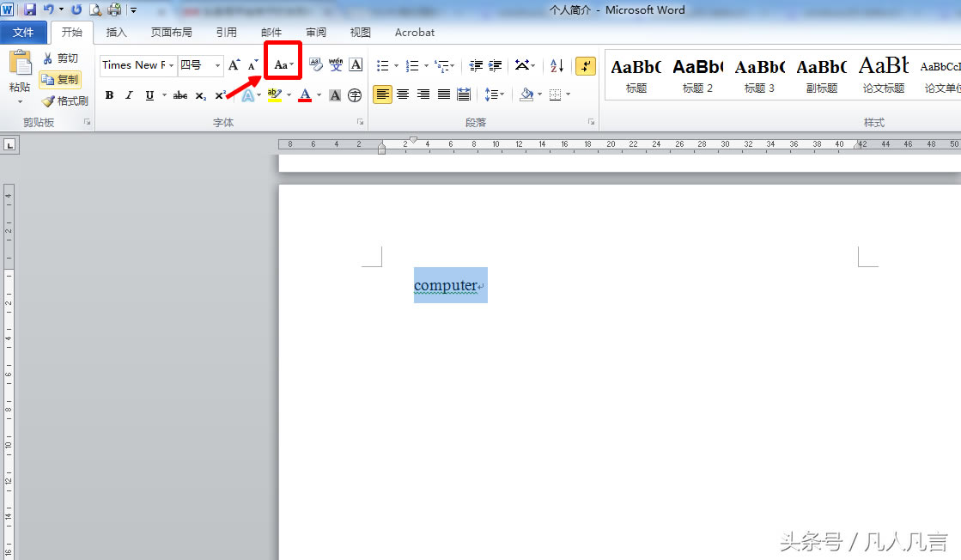Apply strikethrough to the selected text
The image size is (961, 560).
179,95
